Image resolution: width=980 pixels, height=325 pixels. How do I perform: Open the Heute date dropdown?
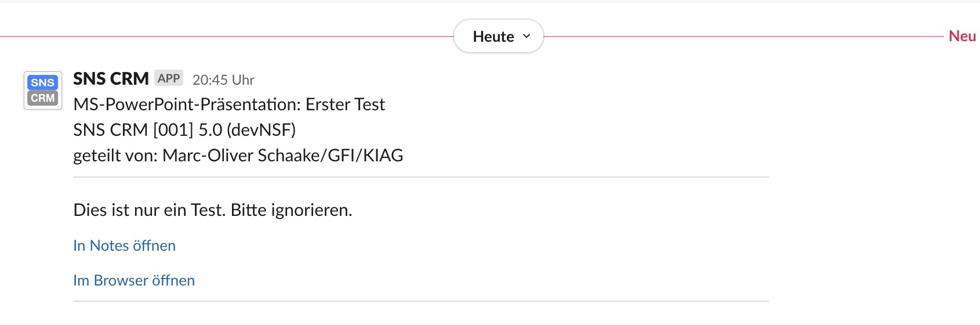tap(499, 36)
